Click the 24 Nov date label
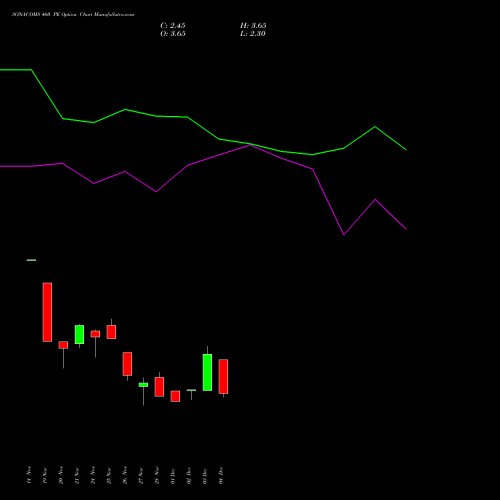 [93, 475]
